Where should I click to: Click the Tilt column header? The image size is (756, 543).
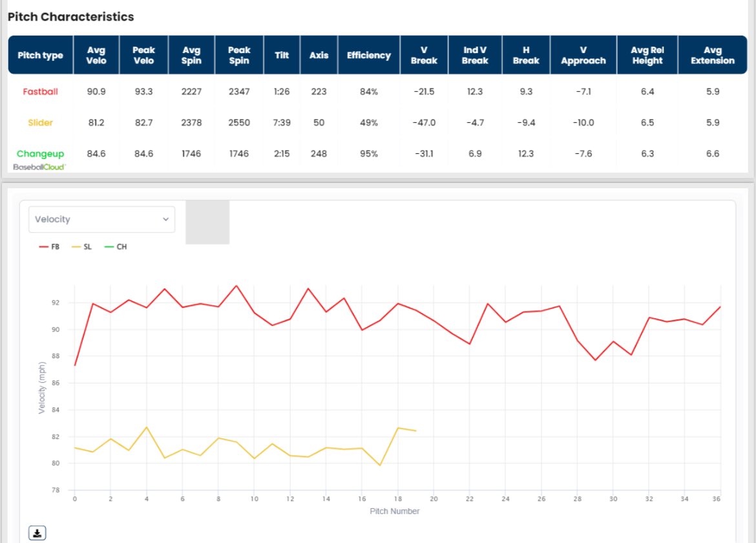282,55
